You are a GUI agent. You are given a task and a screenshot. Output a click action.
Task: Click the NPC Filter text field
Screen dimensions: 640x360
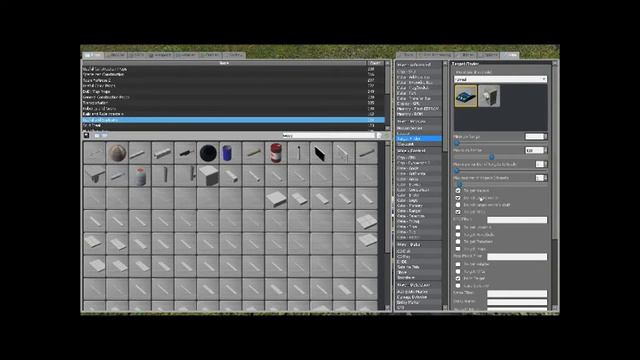(517, 220)
